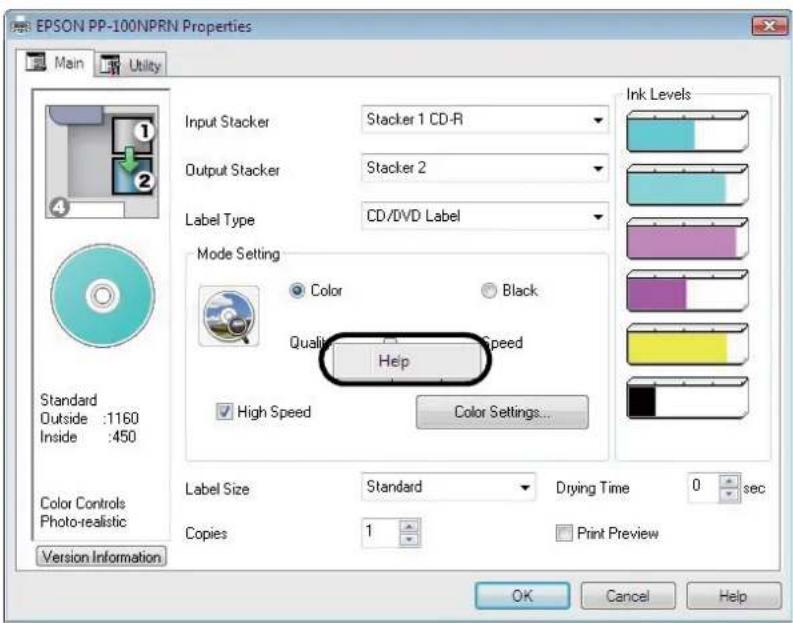The height and width of the screenshot is (623, 793).
Task: Click the printer icon in title bar
Action: (19, 25)
